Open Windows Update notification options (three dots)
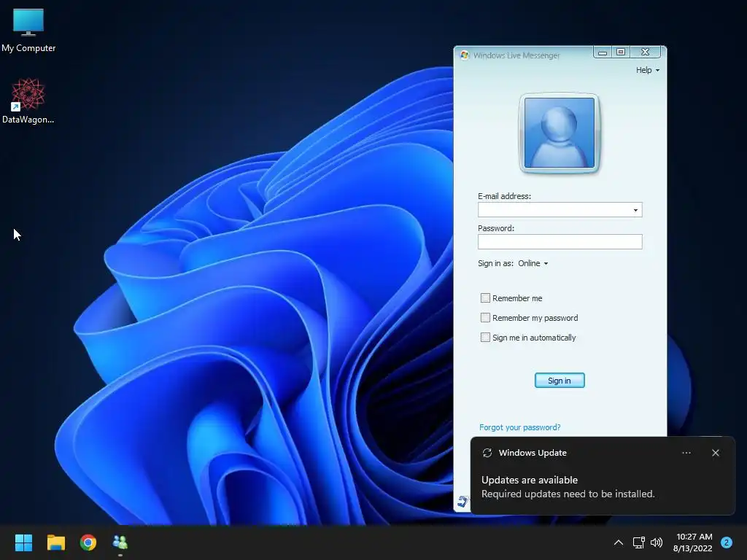 pos(686,453)
